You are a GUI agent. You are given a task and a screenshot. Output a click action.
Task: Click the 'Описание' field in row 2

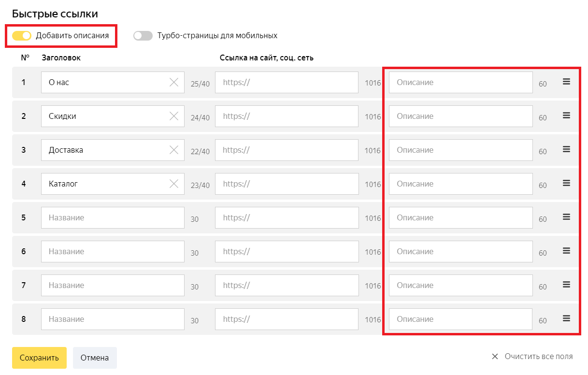pyautogui.click(x=461, y=116)
